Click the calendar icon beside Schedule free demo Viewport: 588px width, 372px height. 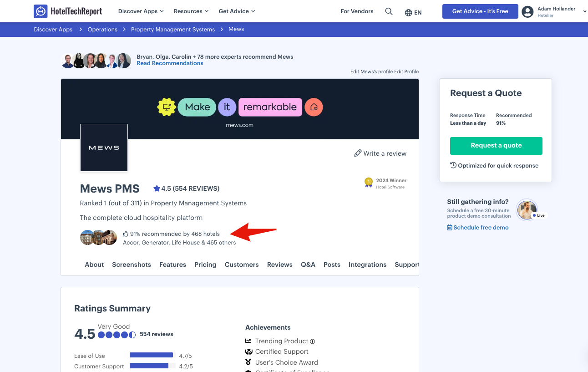tap(450, 228)
